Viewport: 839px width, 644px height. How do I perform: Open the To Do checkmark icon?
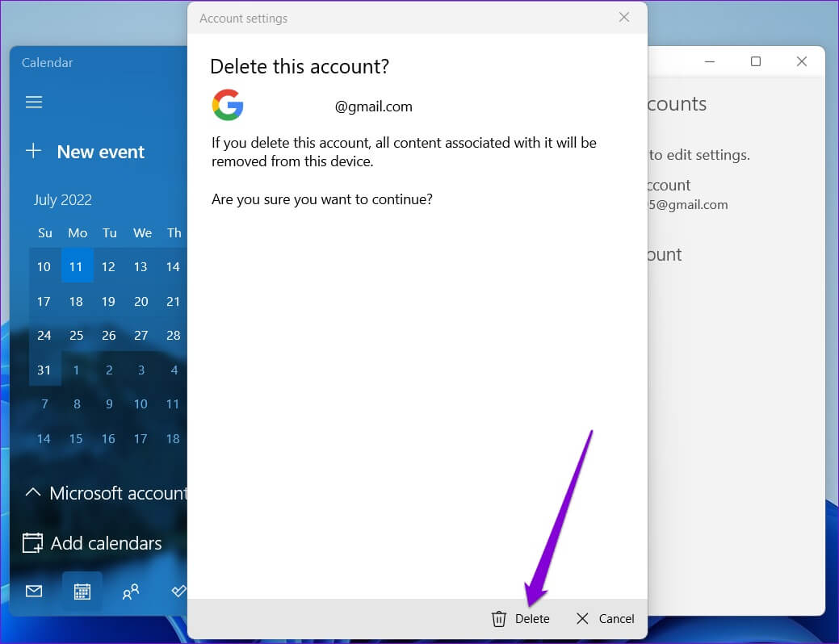pyautogui.click(x=178, y=591)
